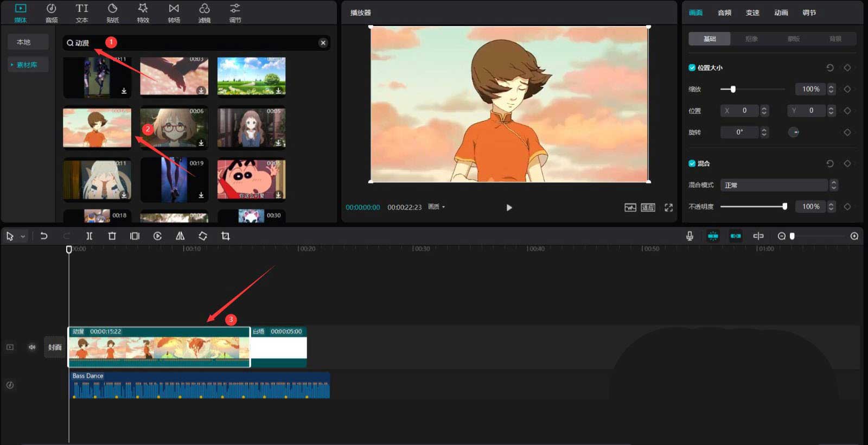This screenshot has width=868, height=445.
Task: Mute the video track speaker icon
Action: (32, 347)
